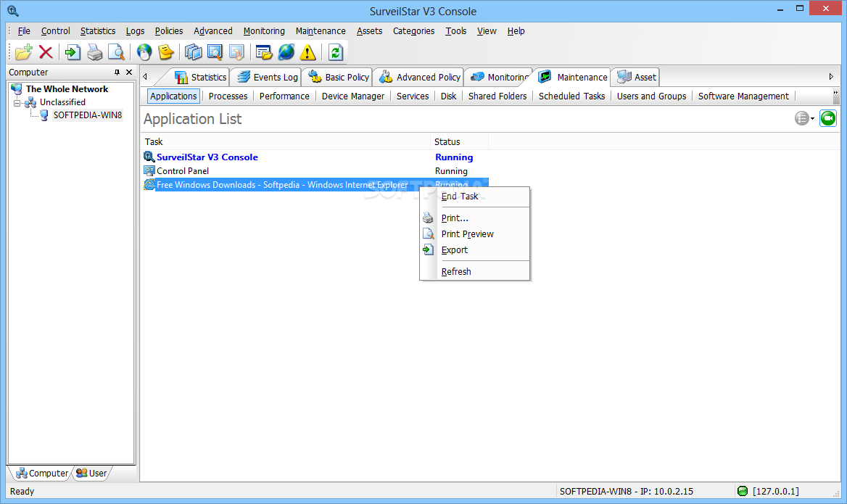Open the Assets menu
The image size is (847, 504).
(370, 30)
